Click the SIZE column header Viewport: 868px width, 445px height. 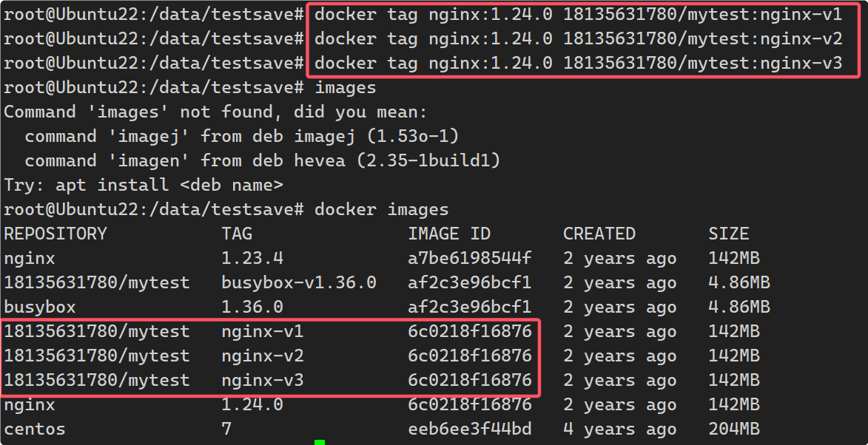(x=728, y=234)
